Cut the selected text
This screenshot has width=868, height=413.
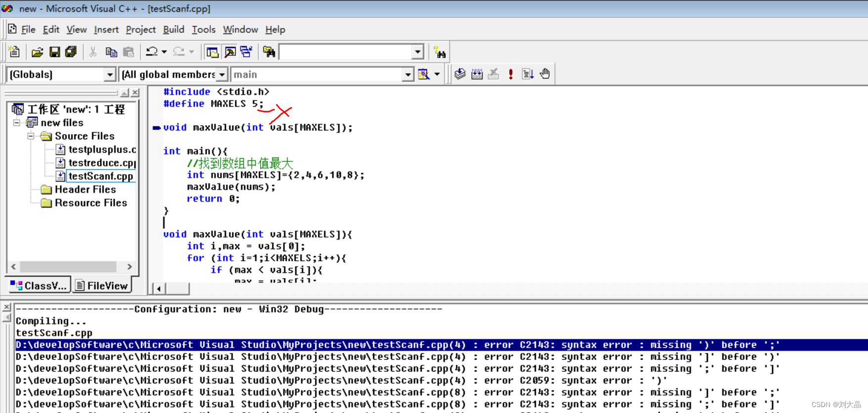coord(93,52)
